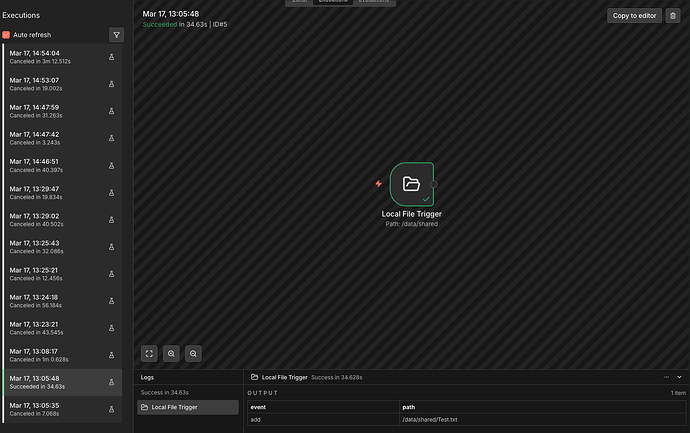690x433 pixels.
Task: Open the Mar 17, 13:08:17 execution
Action: (x=62, y=355)
